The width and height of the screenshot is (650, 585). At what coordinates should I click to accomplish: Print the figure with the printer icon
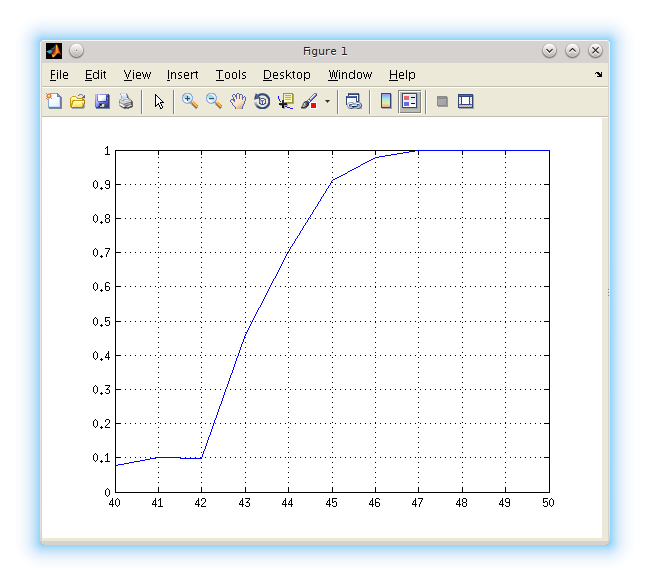126,101
